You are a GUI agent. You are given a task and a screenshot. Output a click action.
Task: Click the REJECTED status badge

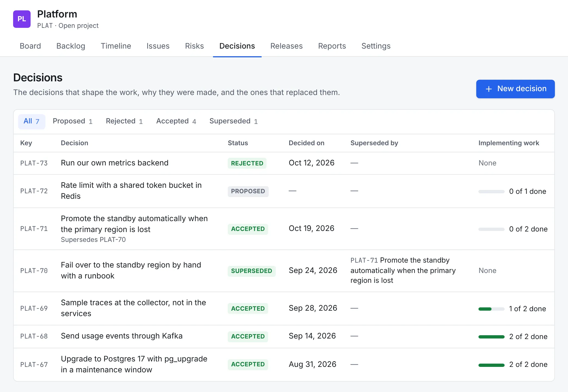(x=247, y=163)
